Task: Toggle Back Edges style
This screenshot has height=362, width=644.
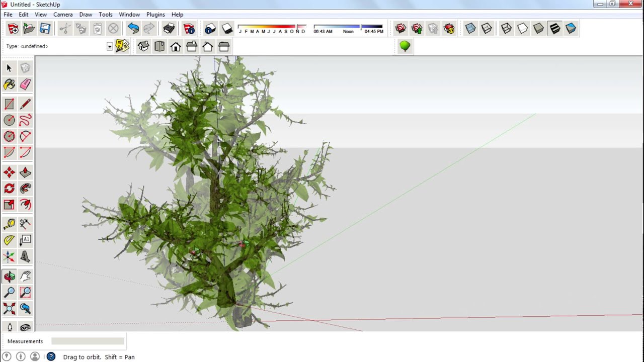Action: coord(487,29)
